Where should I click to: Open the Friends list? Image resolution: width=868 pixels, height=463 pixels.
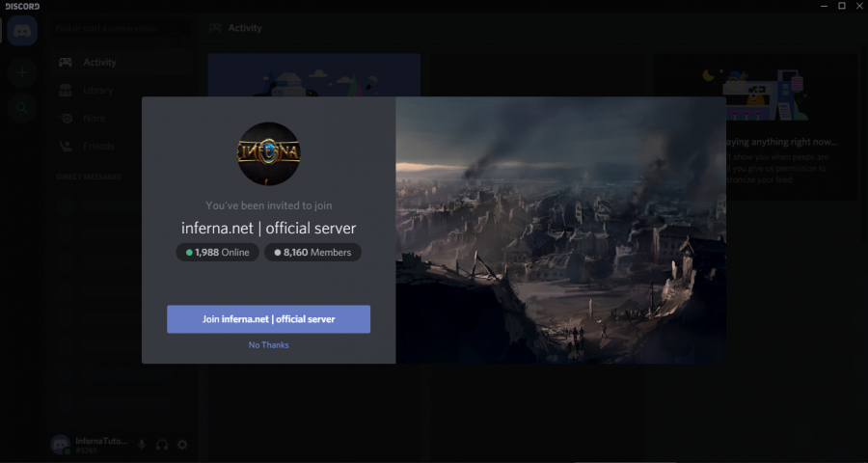(97, 147)
